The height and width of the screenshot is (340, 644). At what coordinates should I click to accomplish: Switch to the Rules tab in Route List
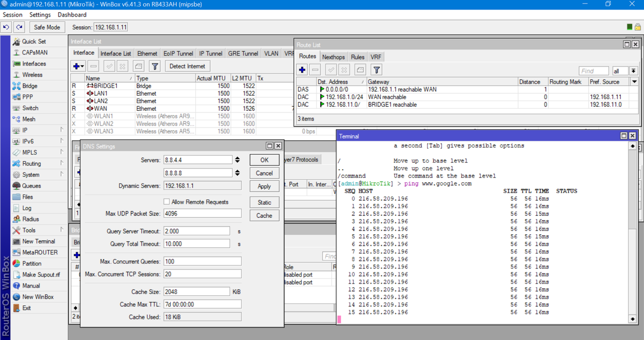[358, 57]
